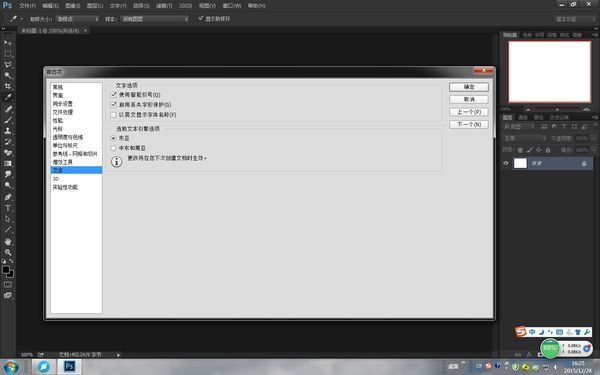Select the Zoom tool
The width and height of the screenshot is (600, 375).
8,252
